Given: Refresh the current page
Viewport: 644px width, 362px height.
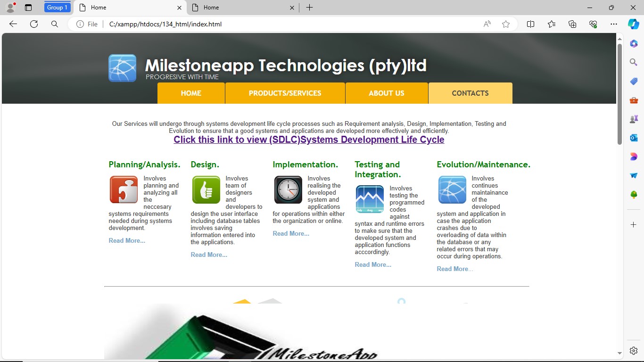Looking at the screenshot, I should pyautogui.click(x=34, y=24).
